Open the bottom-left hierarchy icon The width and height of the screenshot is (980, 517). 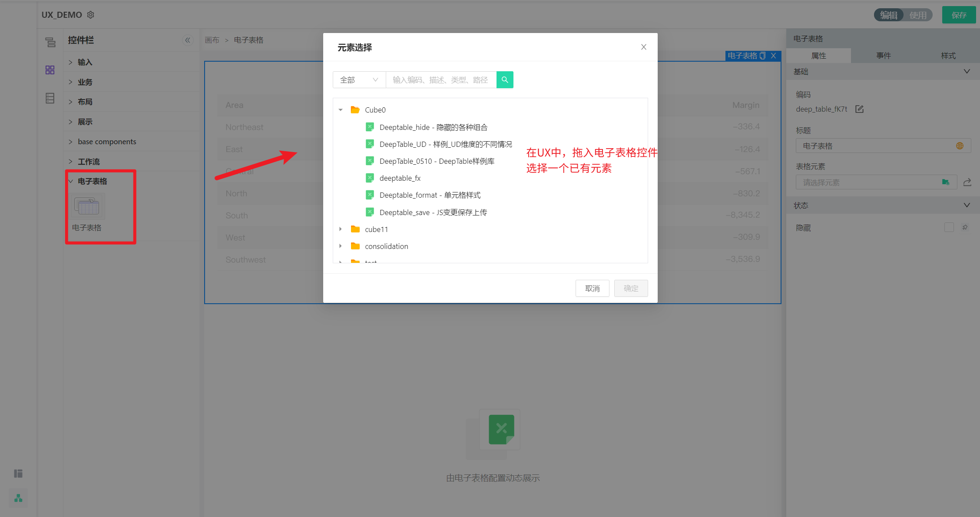tap(18, 498)
